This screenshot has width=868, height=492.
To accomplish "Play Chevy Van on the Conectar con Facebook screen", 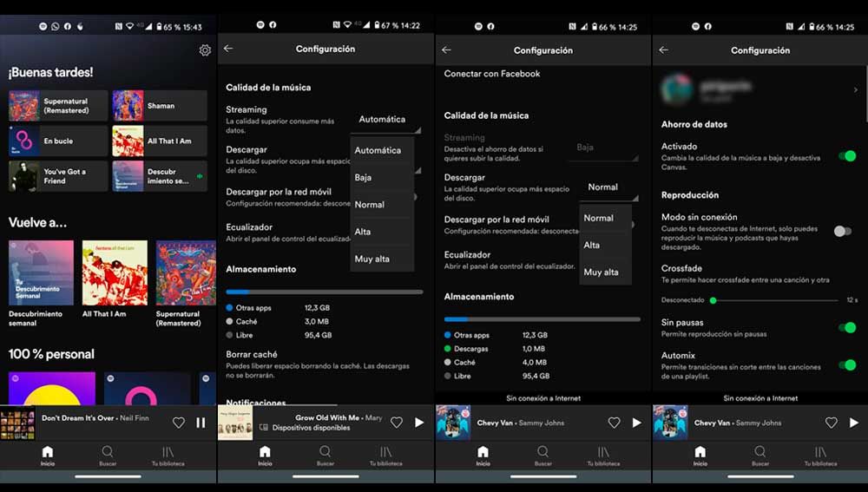I will [x=636, y=423].
